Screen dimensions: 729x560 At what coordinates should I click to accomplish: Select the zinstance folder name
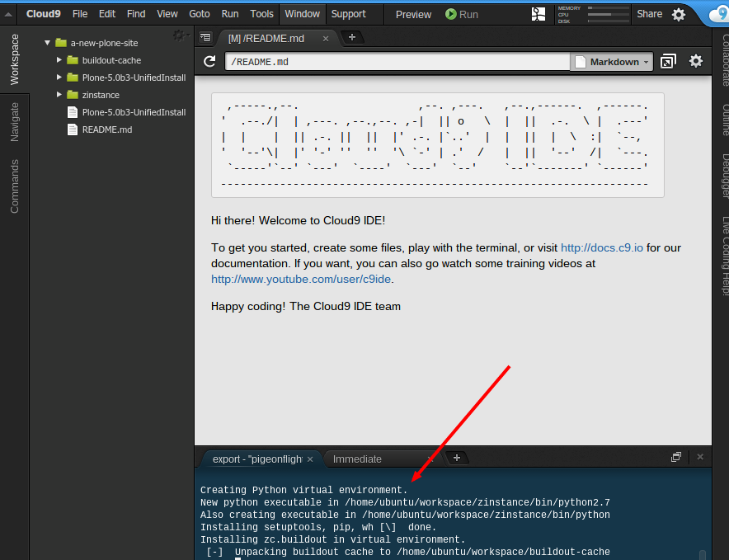click(x=101, y=95)
